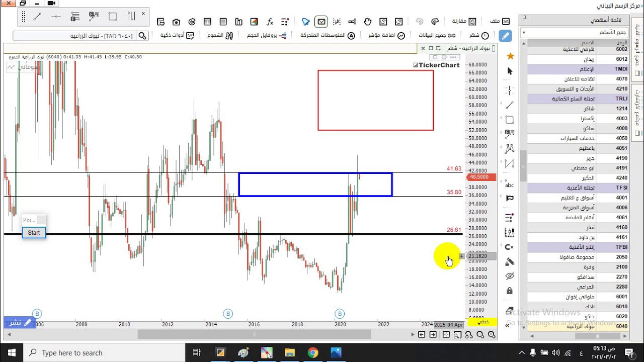
Task: Open the ملف file menu
Action: pos(500,22)
